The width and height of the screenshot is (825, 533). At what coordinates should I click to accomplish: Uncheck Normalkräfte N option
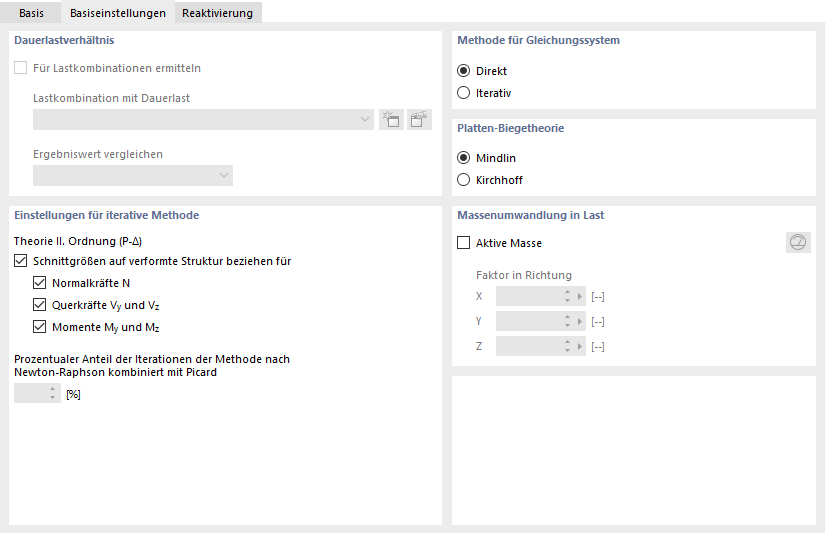[40, 283]
